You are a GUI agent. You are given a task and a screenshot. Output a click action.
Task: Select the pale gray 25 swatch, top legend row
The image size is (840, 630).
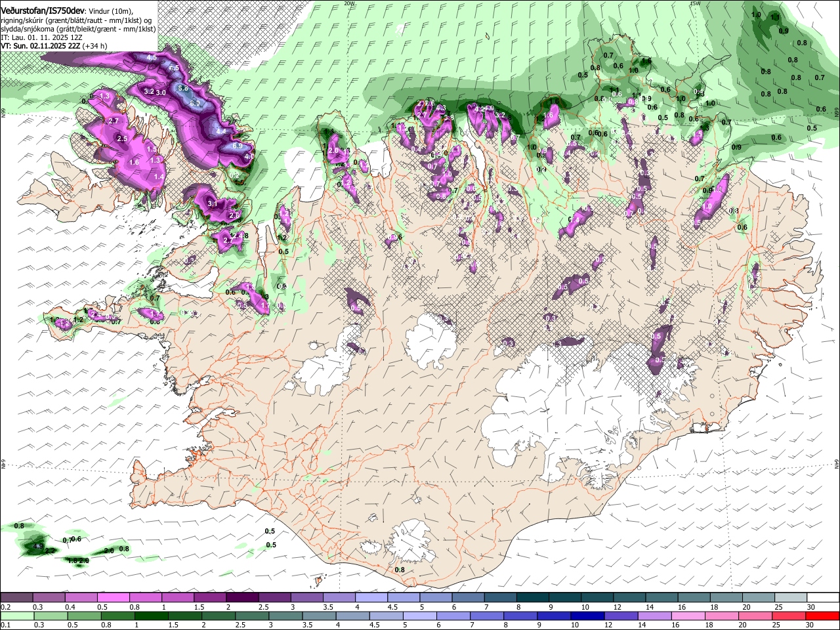(x=791, y=597)
